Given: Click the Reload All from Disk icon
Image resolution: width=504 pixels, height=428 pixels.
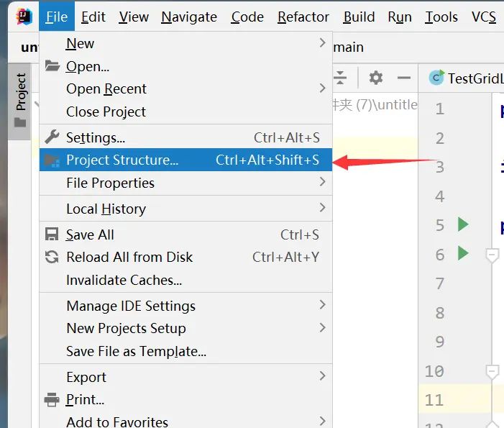Looking at the screenshot, I should (52, 257).
